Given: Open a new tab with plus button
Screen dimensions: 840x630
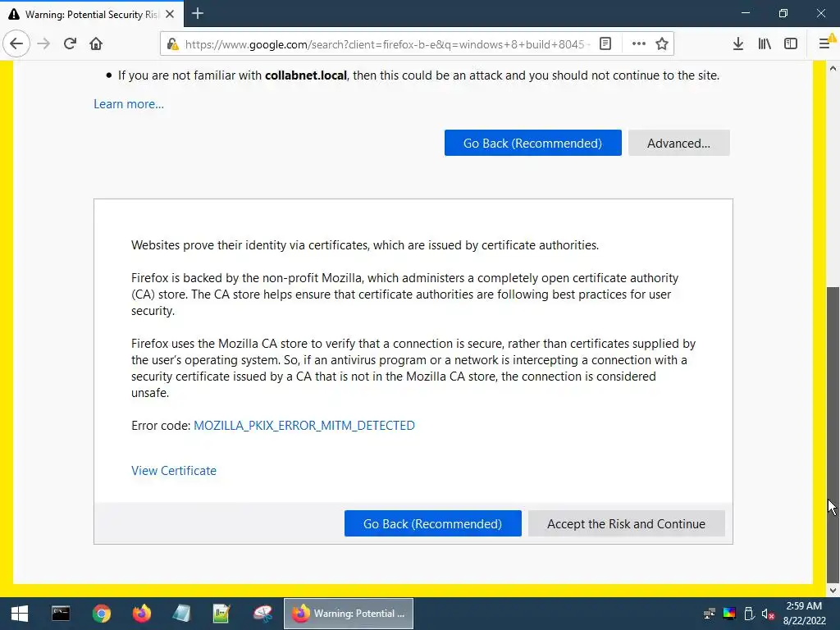Looking at the screenshot, I should pyautogui.click(x=198, y=13).
